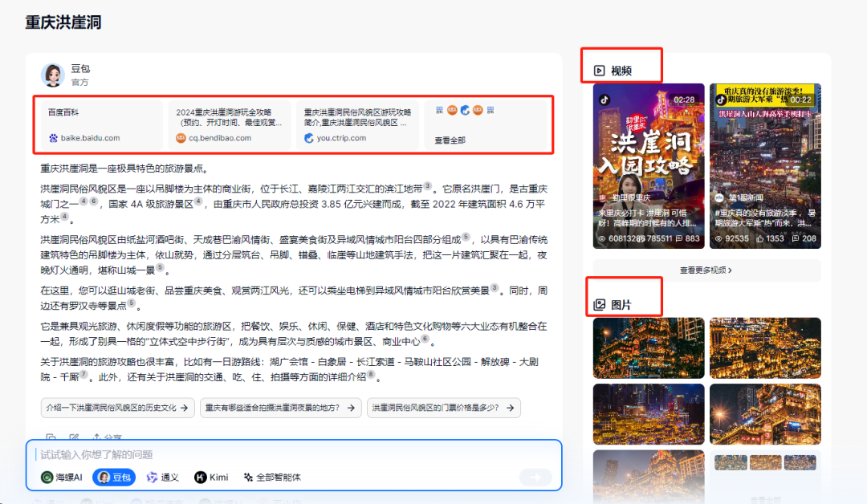Click the 豆包 avatar in the answer header
This screenshot has height=504, width=867.
[52, 75]
